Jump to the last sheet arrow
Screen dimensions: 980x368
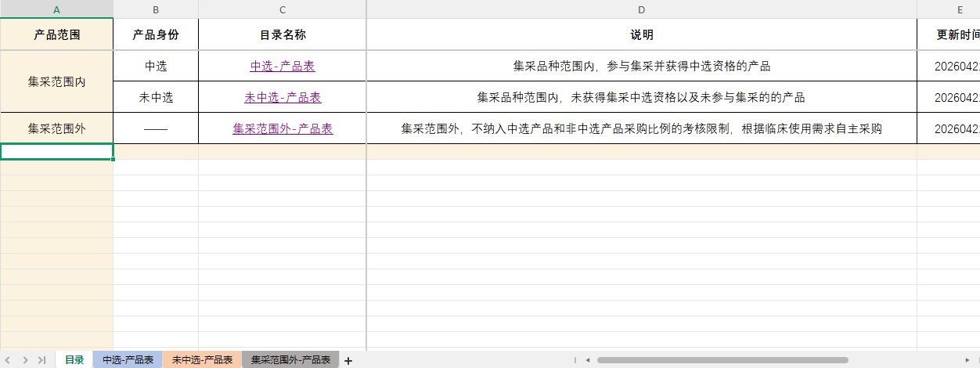[x=41, y=360]
